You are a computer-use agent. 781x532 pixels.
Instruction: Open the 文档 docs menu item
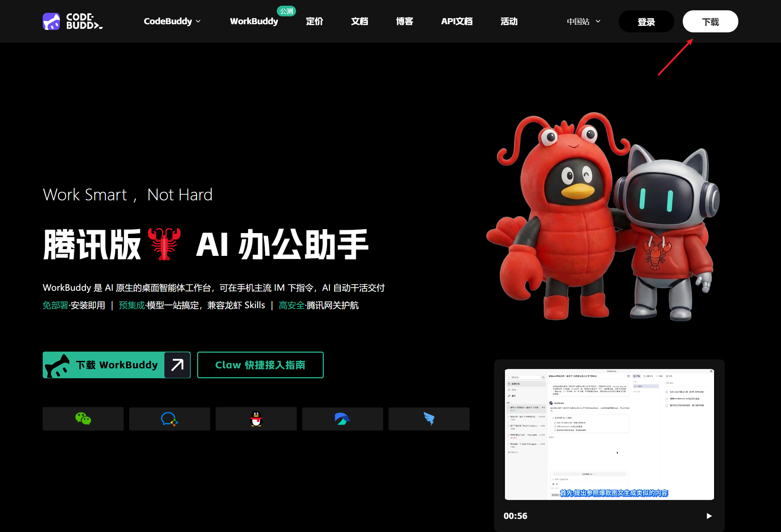(359, 21)
